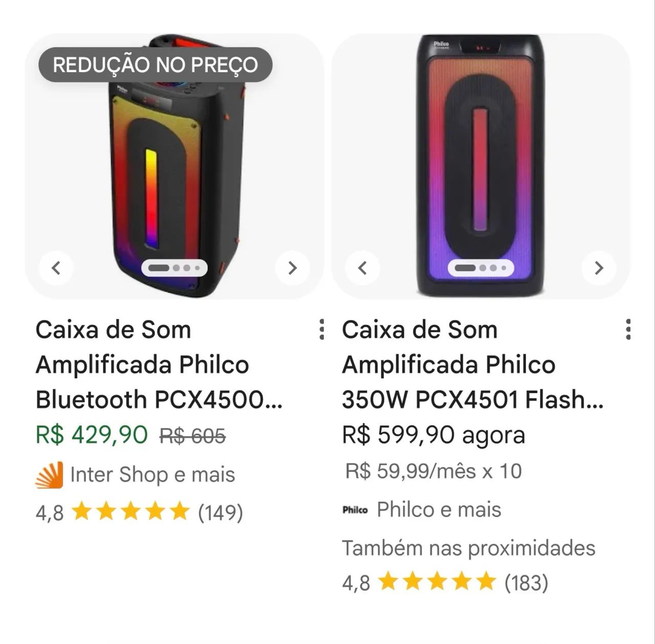This screenshot has width=655, height=644.
Task: Open three-dot menu for PCX4500 listing
Action: pyautogui.click(x=321, y=329)
